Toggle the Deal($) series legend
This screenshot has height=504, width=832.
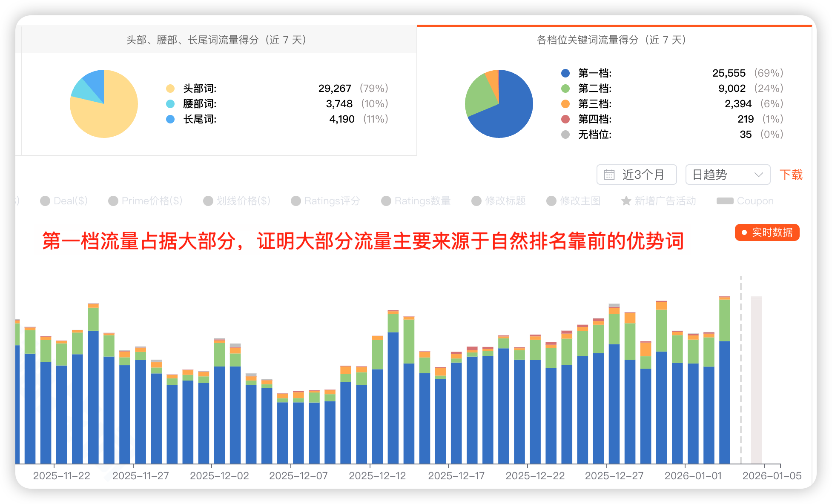(64, 201)
